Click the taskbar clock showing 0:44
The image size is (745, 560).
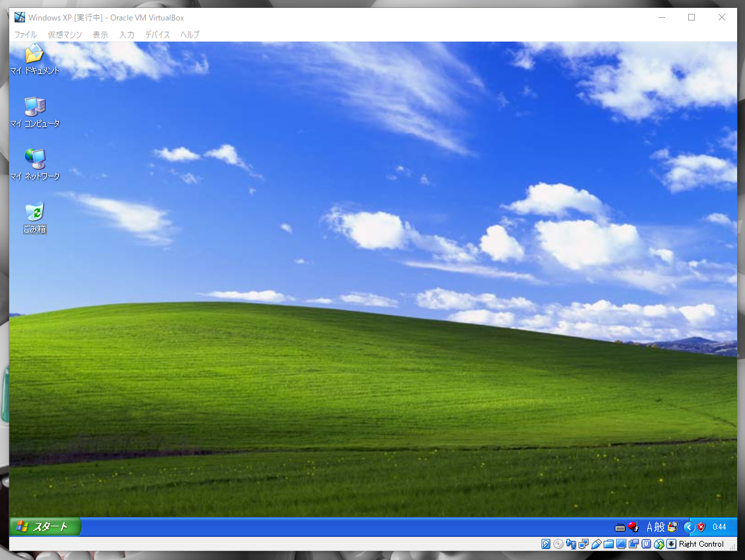[x=719, y=527]
